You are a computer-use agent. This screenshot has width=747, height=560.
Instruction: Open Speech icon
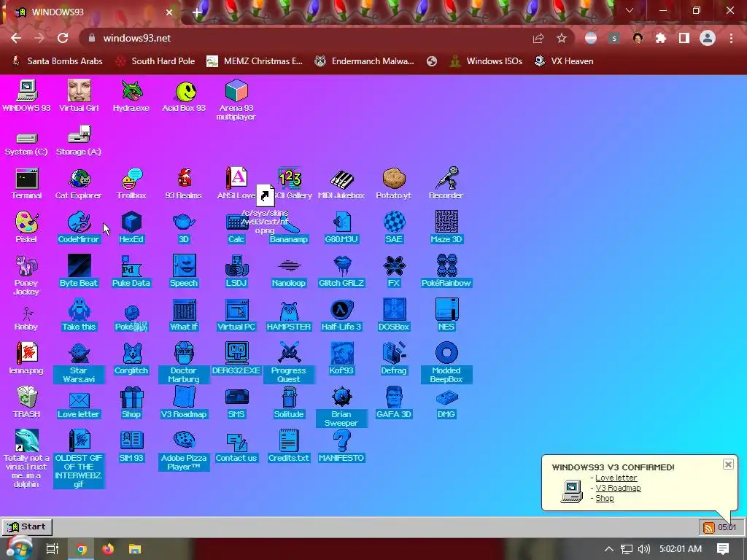click(x=184, y=271)
